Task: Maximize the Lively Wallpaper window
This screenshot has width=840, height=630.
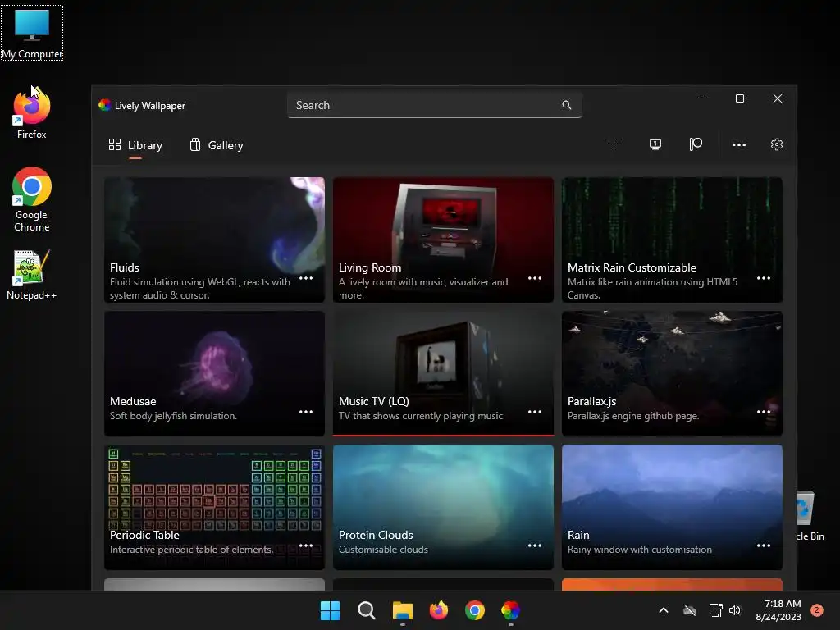Action: [740, 98]
